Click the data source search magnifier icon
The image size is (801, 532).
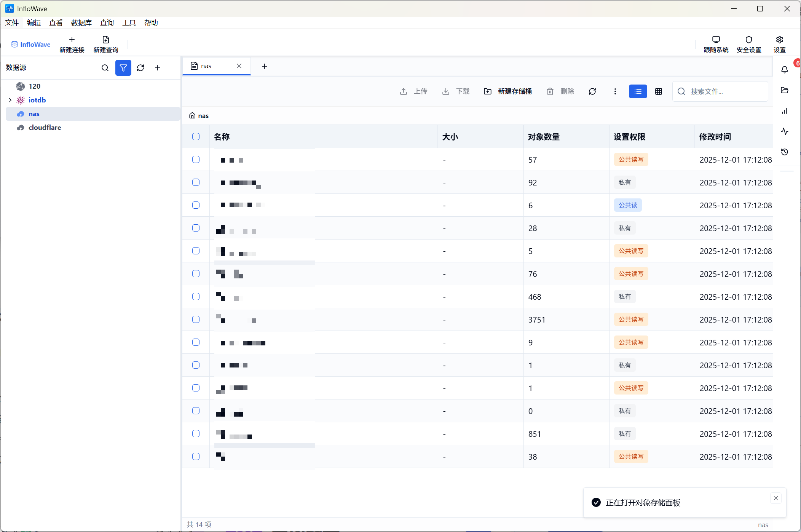click(x=105, y=68)
